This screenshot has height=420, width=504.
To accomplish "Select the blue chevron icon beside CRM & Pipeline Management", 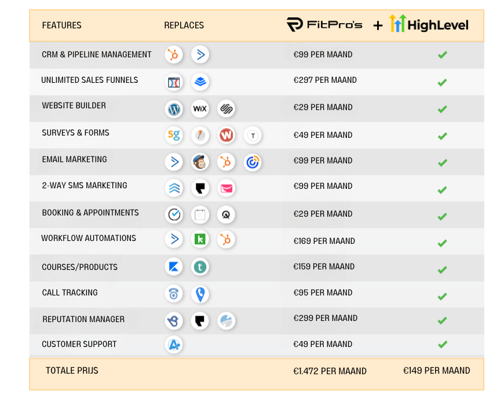I will coord(200,54).
